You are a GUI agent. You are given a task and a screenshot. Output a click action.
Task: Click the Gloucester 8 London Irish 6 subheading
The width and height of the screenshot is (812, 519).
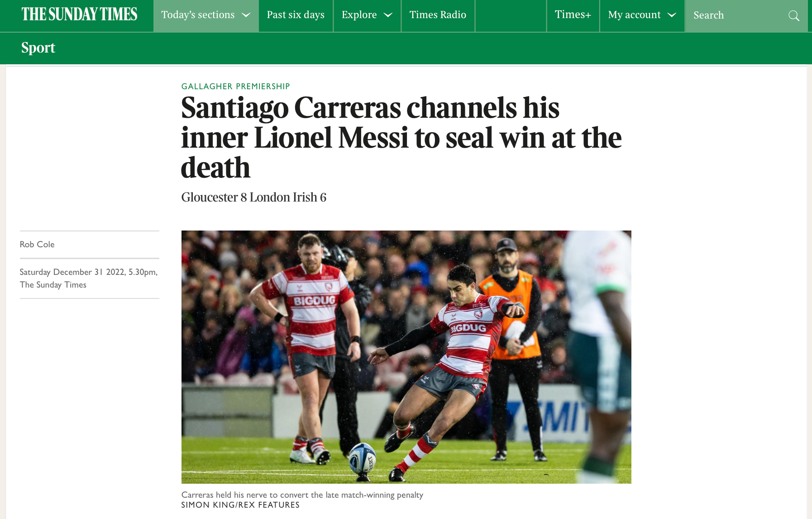pos(253,197)
